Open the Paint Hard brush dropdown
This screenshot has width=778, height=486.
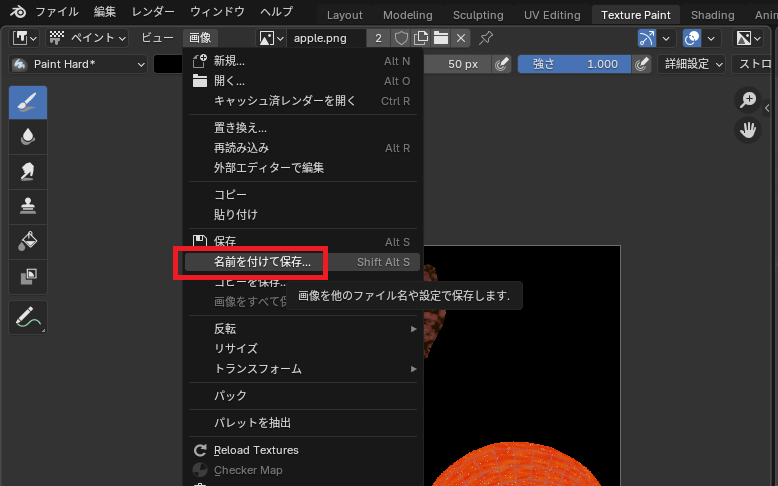tap(79, 64)
